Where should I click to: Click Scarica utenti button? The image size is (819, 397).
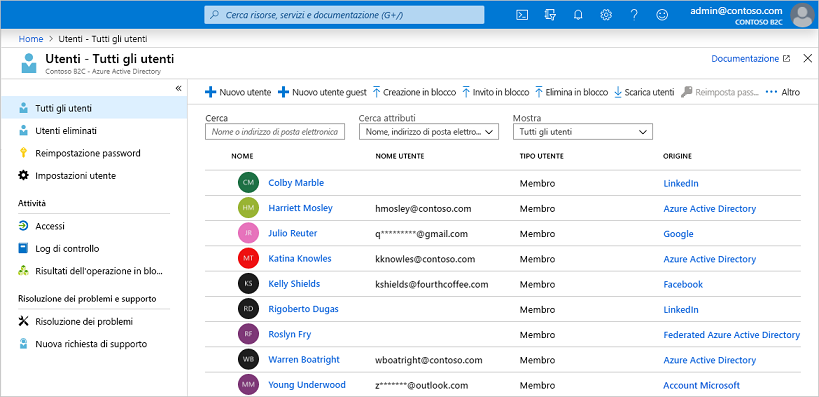coord(644,92)
